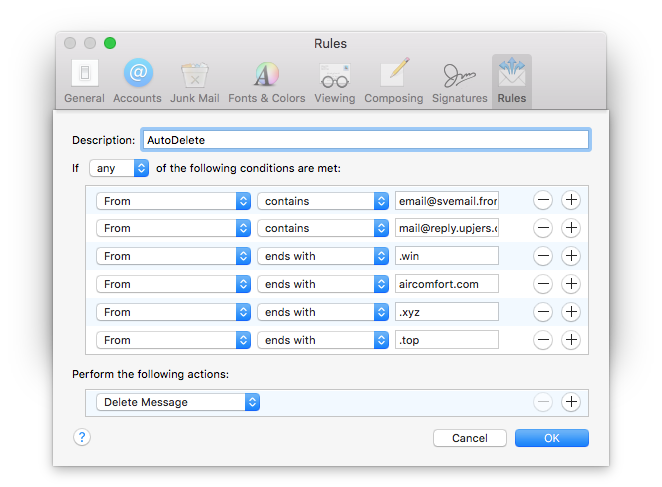Open the any/all conditions dropdown

coord(119,168)
